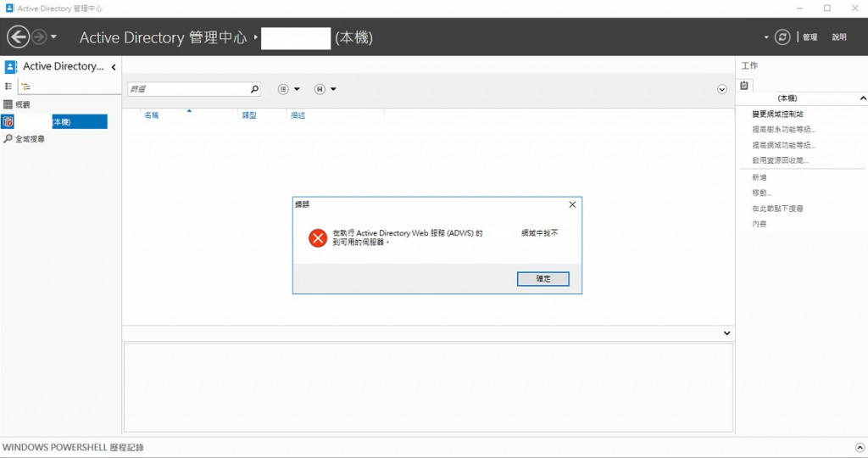This screenshot has width=868, height=458.
Task: Click the magnifier search icon in filter
Action: coord(254,88)
